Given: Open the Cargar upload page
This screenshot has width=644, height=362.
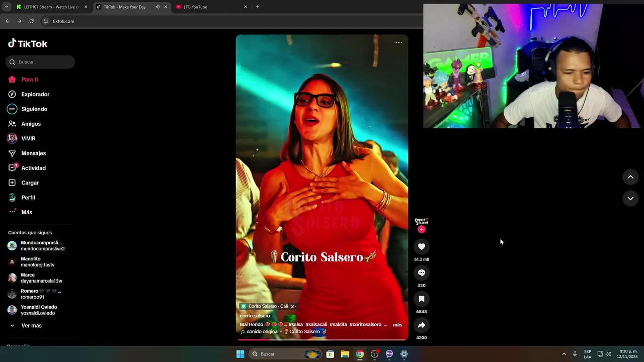Looking at the screenshot, I should point(30,183).
